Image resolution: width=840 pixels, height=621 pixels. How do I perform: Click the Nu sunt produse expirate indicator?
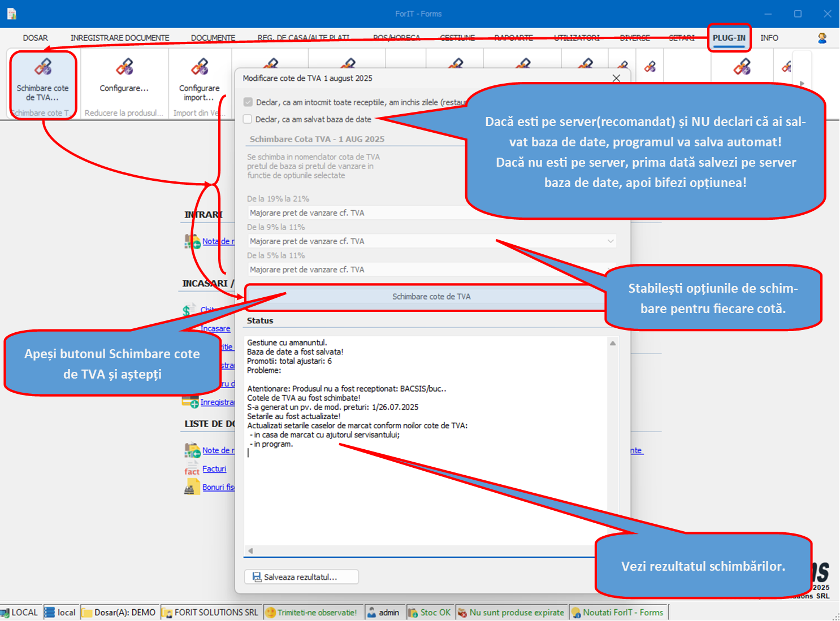click(x=511, y=612)
